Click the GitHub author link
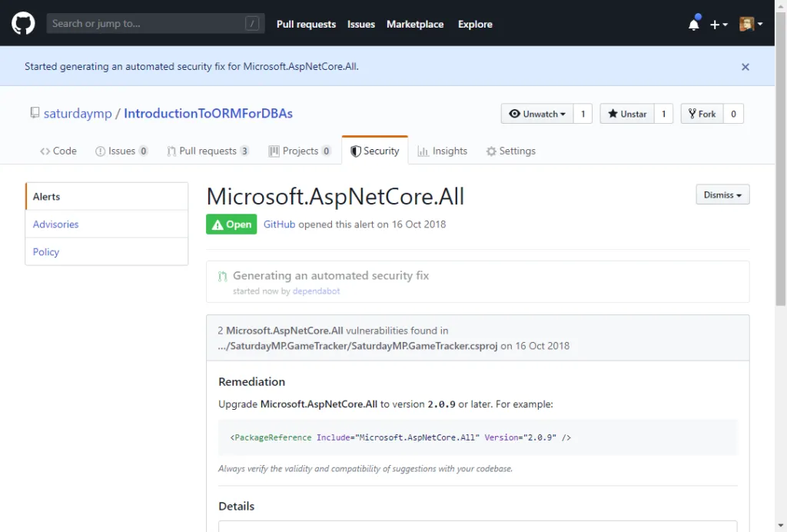787x532 pixels. (x=279, y=224)
